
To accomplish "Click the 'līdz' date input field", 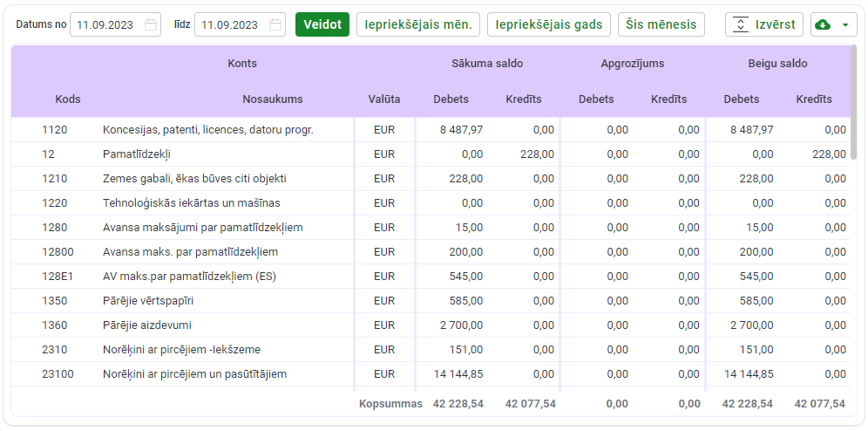I will (x=229, y=25).
